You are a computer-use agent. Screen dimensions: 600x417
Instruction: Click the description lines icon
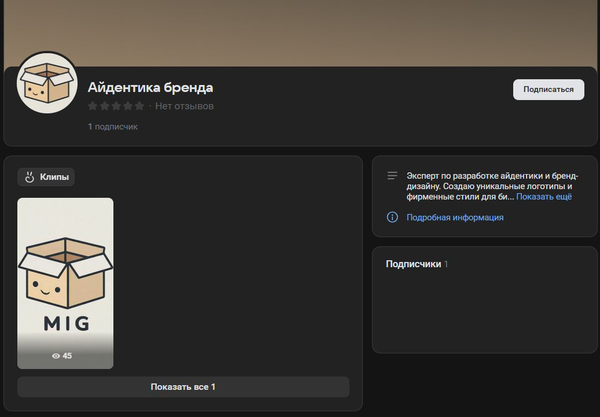[392, 176]
